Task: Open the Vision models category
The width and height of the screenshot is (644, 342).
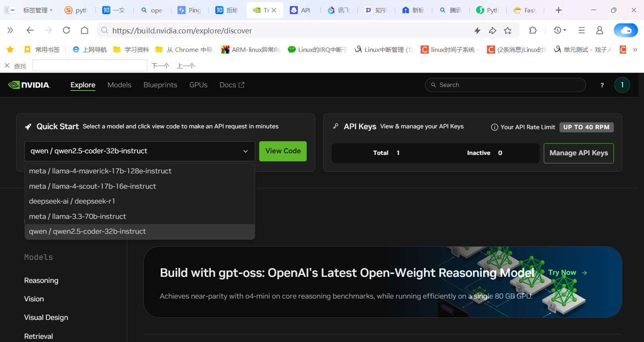Action: click(34, 299)
